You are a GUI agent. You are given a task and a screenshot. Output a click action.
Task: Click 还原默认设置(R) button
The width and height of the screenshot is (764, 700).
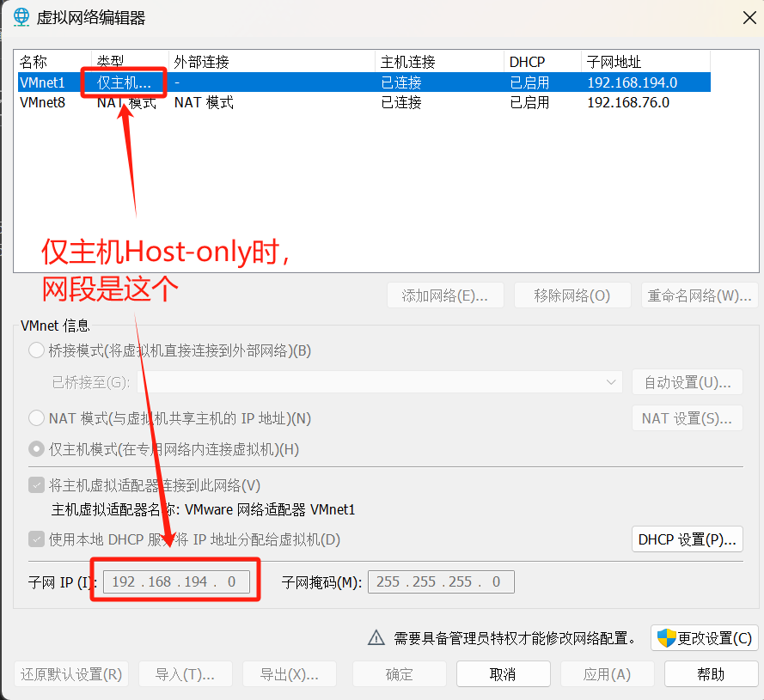(71, 674)
